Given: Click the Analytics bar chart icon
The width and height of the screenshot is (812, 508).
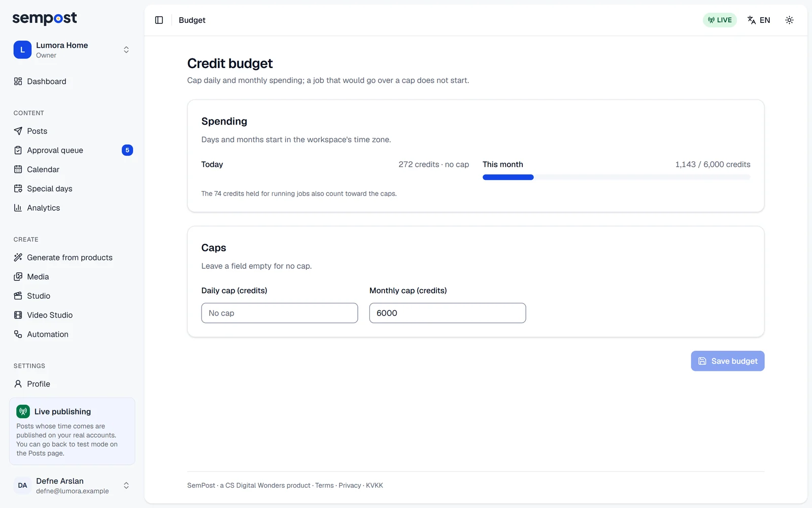Looking at the screenshot, I should pyautogui.click(x=18, y=208).
